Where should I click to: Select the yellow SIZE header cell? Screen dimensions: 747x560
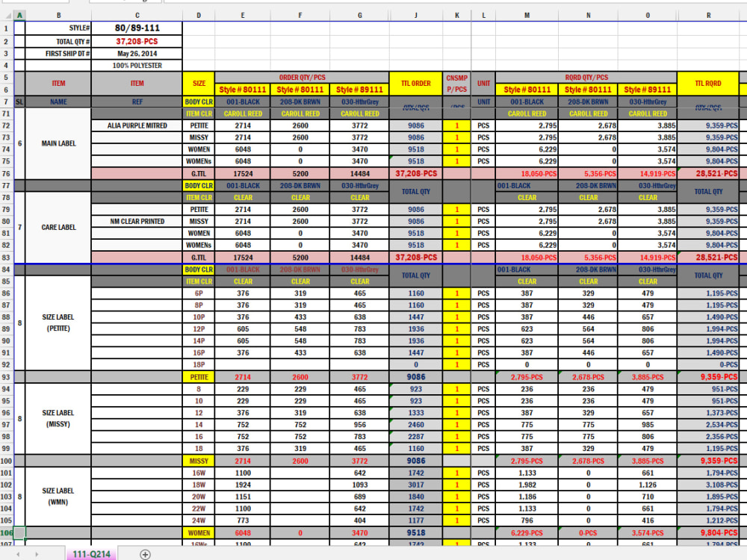point(199,84)
